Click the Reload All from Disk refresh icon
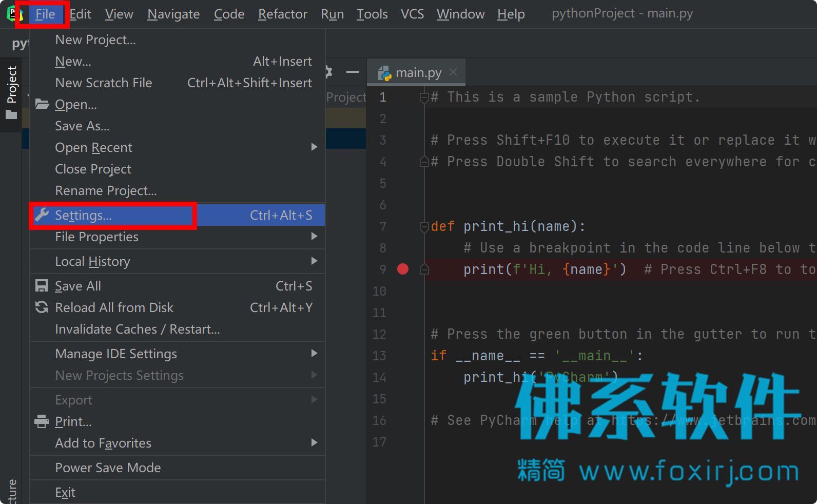Screen dimensions: 817x504 pyautogui.click(x=42, y=307)
